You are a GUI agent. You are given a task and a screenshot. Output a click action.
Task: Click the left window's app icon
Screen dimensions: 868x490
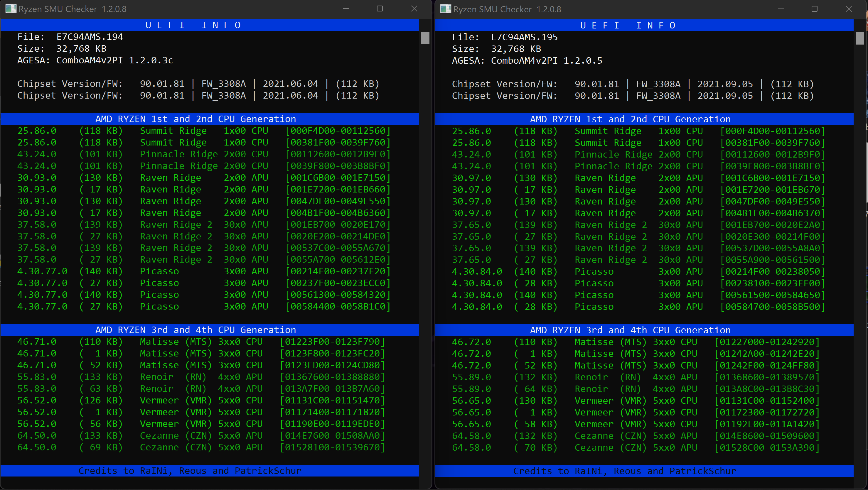(x=11, y=9)
